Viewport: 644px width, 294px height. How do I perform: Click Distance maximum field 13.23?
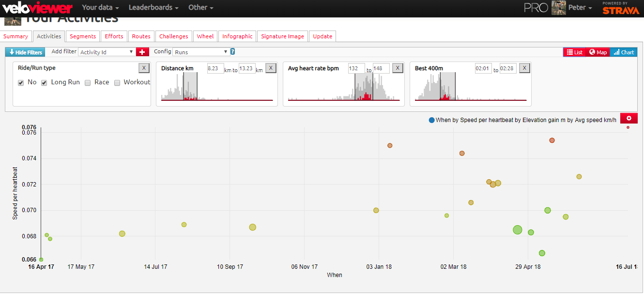(247, 68)
